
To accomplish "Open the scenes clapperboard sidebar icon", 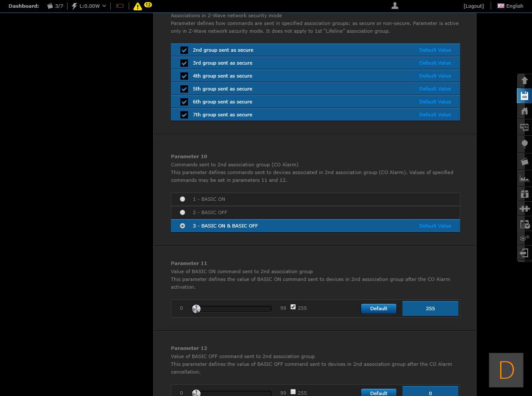I will (x=524, y=161).
